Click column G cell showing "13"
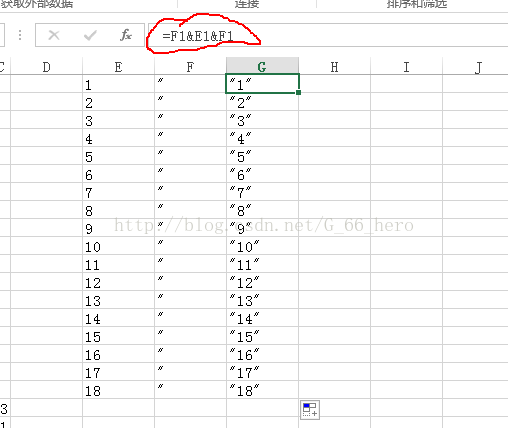This screenshot has height=428, width=508. click(x=262, y=300)
